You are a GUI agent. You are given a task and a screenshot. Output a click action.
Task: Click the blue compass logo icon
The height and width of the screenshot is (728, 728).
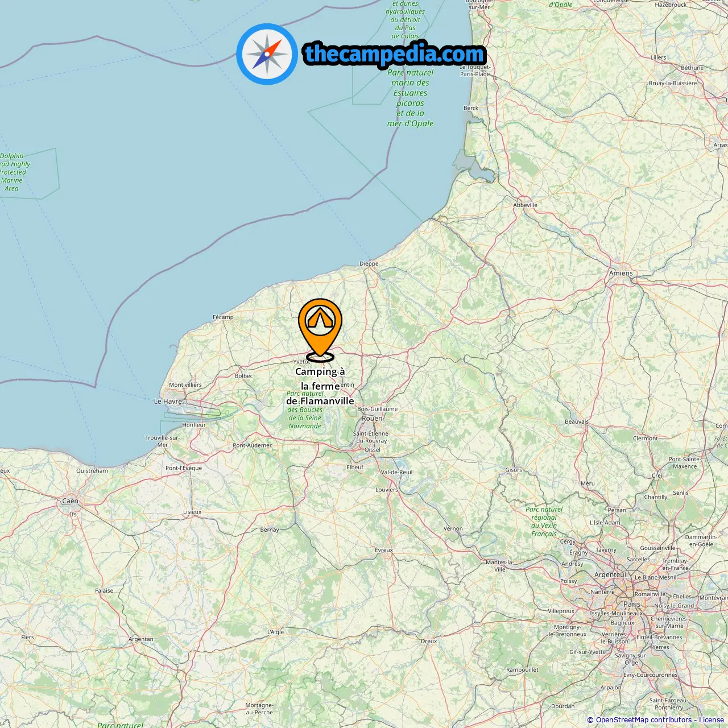(267, 54)
